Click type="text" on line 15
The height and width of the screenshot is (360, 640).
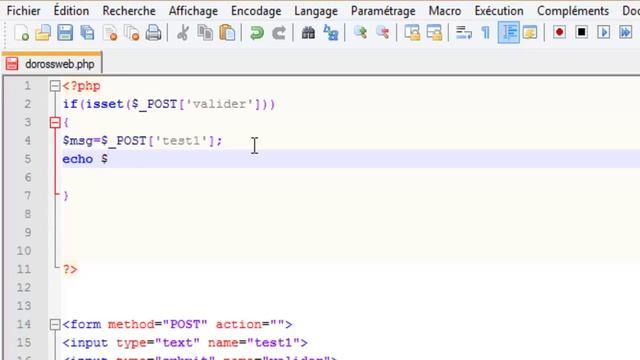(x=158, y=343)
